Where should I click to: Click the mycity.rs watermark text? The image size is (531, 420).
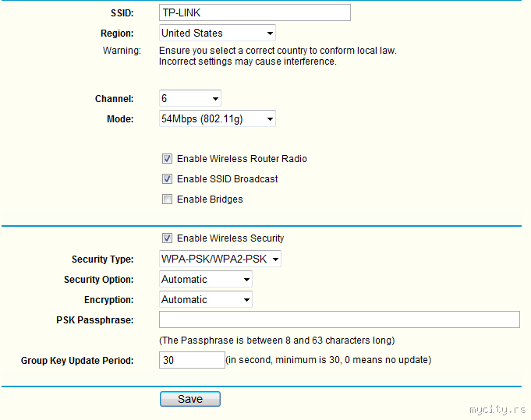click(497, 409)
